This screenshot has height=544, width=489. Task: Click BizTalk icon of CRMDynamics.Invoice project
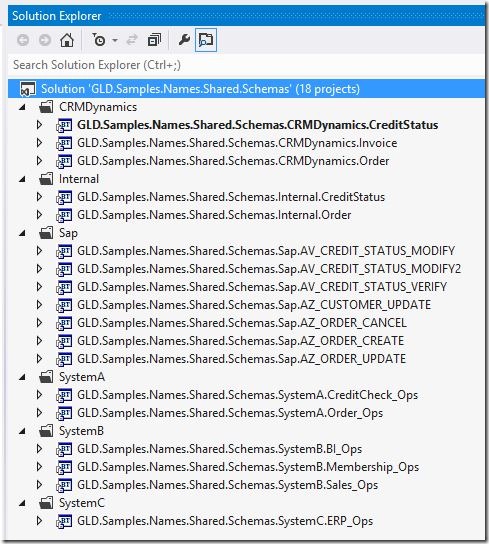coord(64,143)
